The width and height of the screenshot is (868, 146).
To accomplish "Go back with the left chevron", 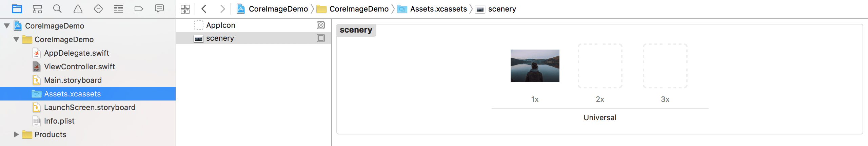I will pyautogui.click(x=204, y=9).
